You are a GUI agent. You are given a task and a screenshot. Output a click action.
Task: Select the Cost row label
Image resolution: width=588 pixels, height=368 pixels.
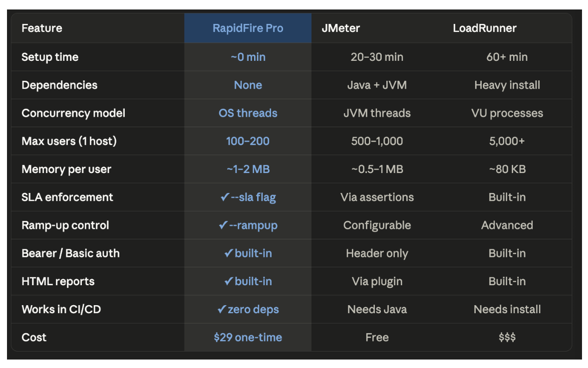[x=34, y=337]
